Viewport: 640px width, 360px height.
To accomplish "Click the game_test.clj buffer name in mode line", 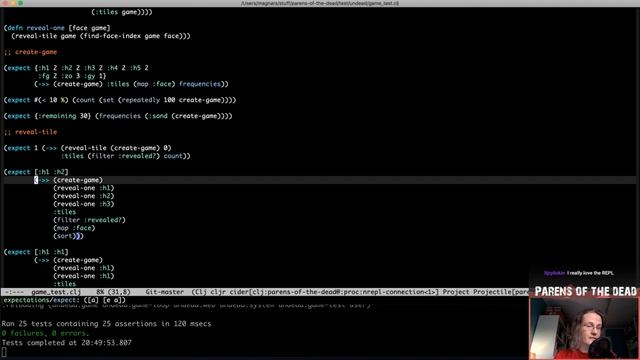I will pos(56,292).
